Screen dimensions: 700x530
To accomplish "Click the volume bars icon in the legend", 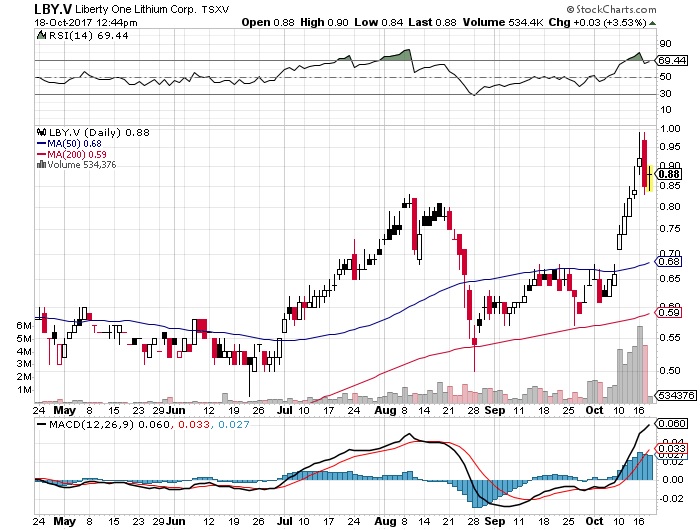I will click(42, 164).
